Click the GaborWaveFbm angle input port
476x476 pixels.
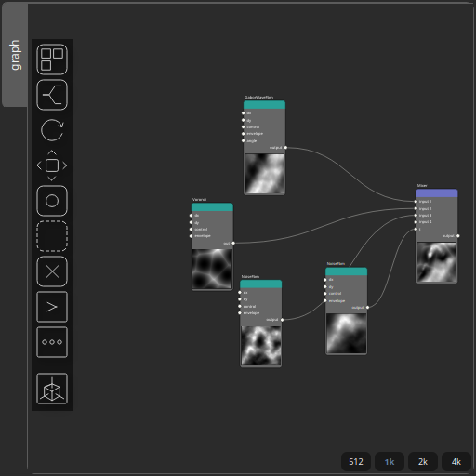coord(244,141)
